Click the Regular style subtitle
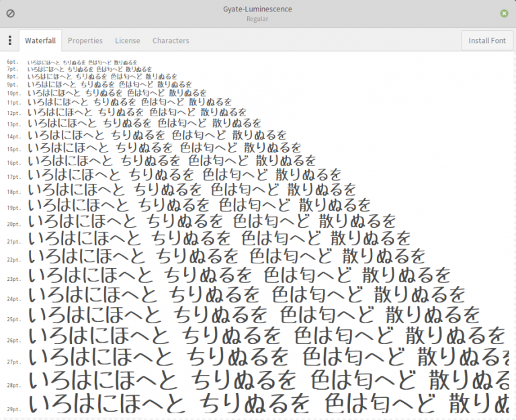Image resolution: width=516 pixels, height=420 pixels. [x=257, y=19]
